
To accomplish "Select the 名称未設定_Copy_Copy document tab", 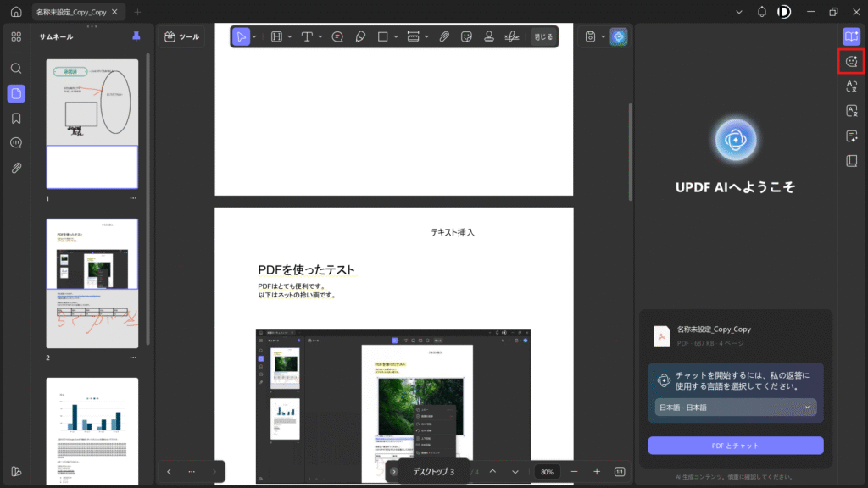I will [x=70, y=12].
